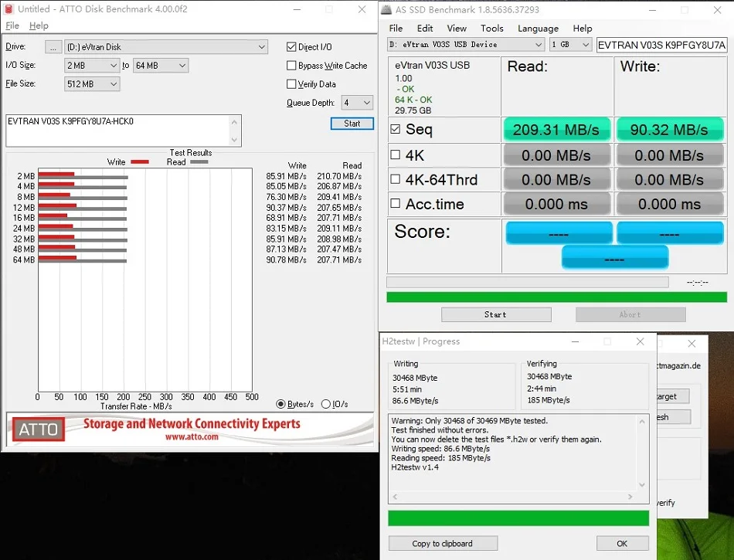Uncheck the Seq test in AS SSD
Viewport: 734px width, 560px height.
(395, 129)
